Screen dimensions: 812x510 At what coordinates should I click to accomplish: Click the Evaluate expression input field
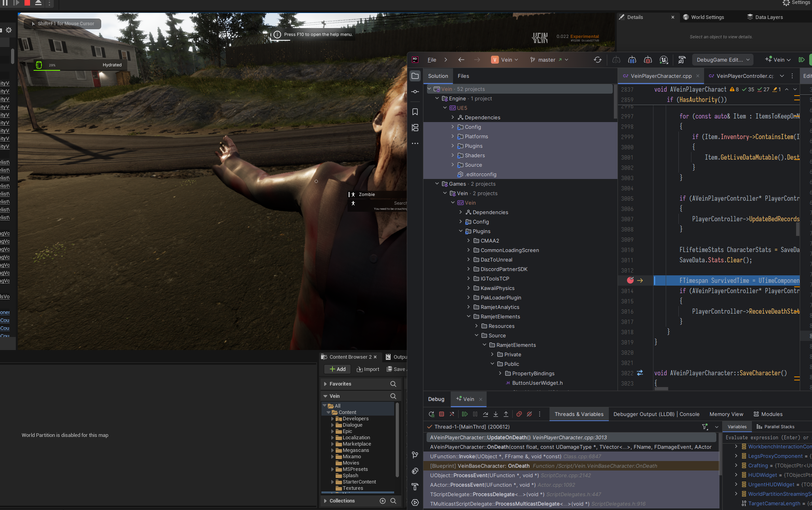[x=767, y=437]
